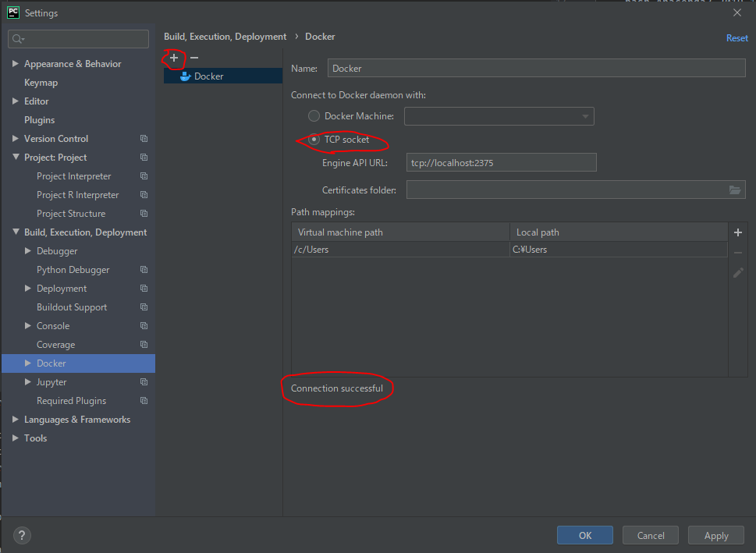Click the search magnifier in settings
Viewport: 756px width, 553px height.
coord(18,39)
